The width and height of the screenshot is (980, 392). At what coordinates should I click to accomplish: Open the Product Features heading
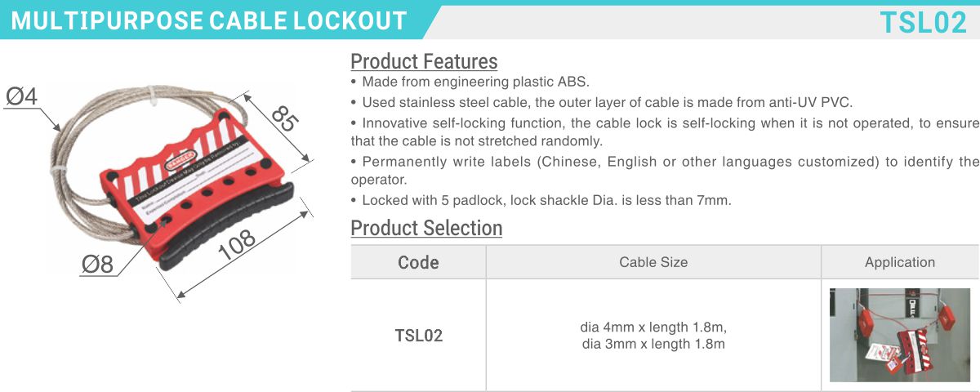coord(424,61)
